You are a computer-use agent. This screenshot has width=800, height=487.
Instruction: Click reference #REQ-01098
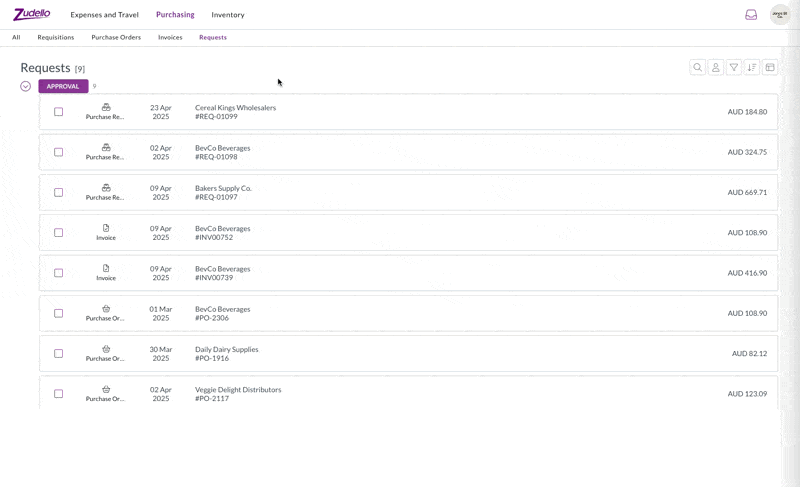[x=216, y=157]
